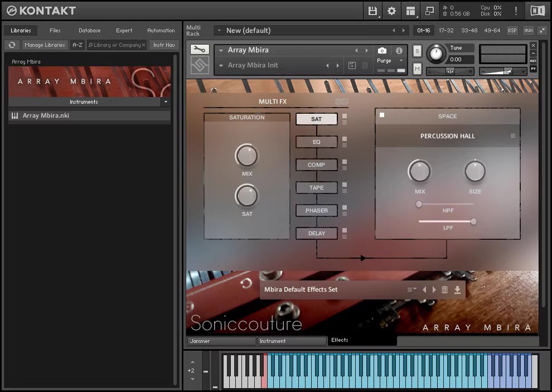Click the camera snapshot icon
This screenshot has height=392, width=552.
click(x=382, y=51)
